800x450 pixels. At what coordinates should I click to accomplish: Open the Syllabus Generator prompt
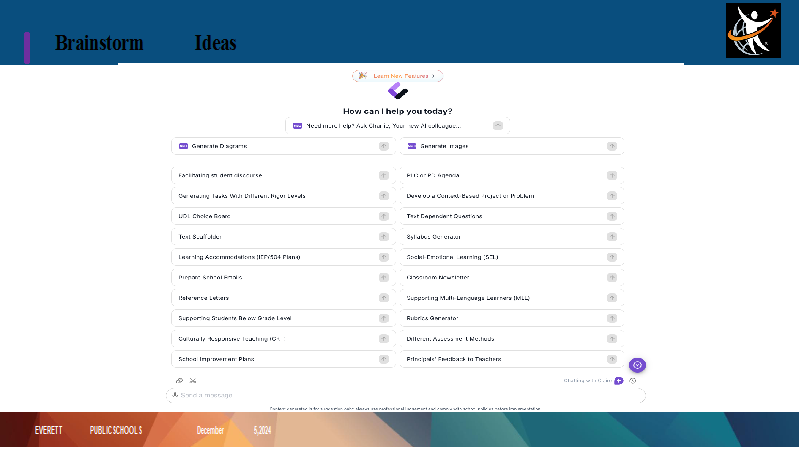pyautogui.click(x=511, y=237)
